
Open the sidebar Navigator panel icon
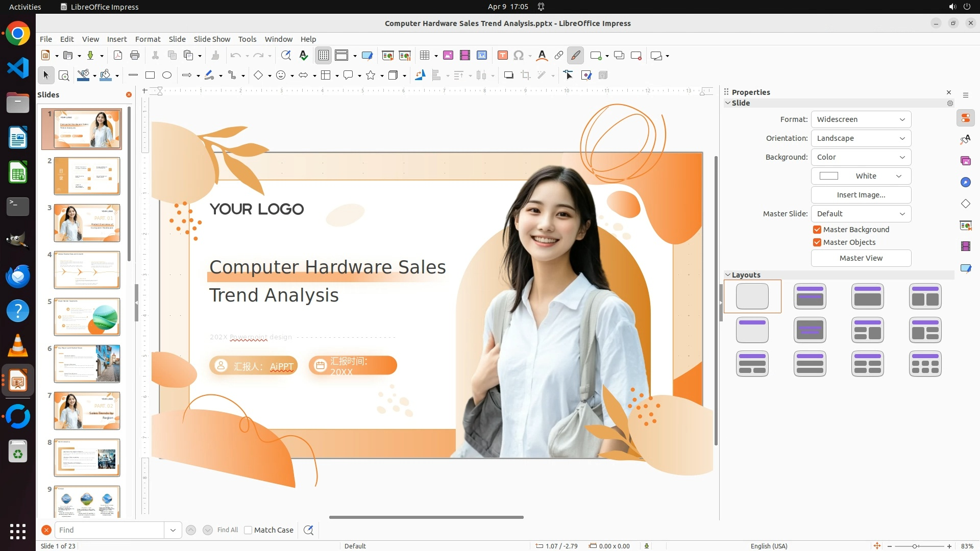pyautogui.click(x=965, y=183)
